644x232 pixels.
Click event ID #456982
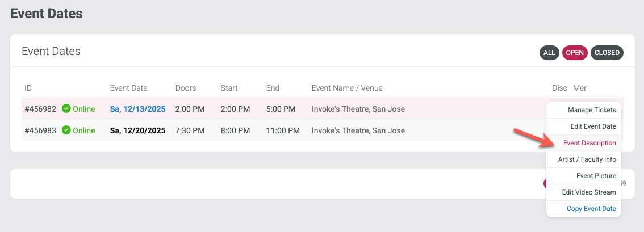pos(40,109)
